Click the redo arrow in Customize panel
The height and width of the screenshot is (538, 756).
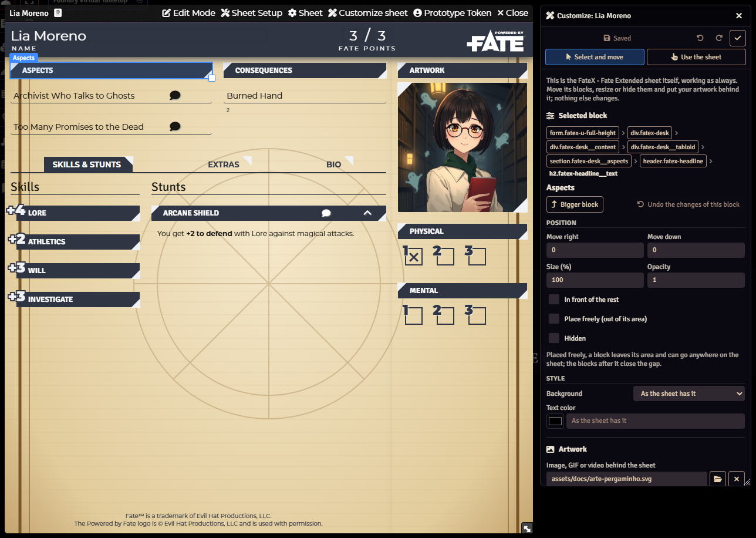tap(718, 38)
